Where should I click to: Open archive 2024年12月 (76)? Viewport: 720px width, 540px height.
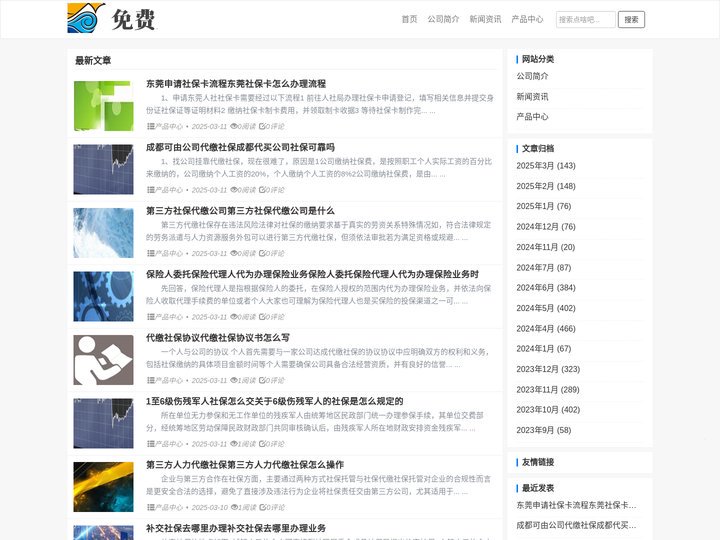pos(546,227)
